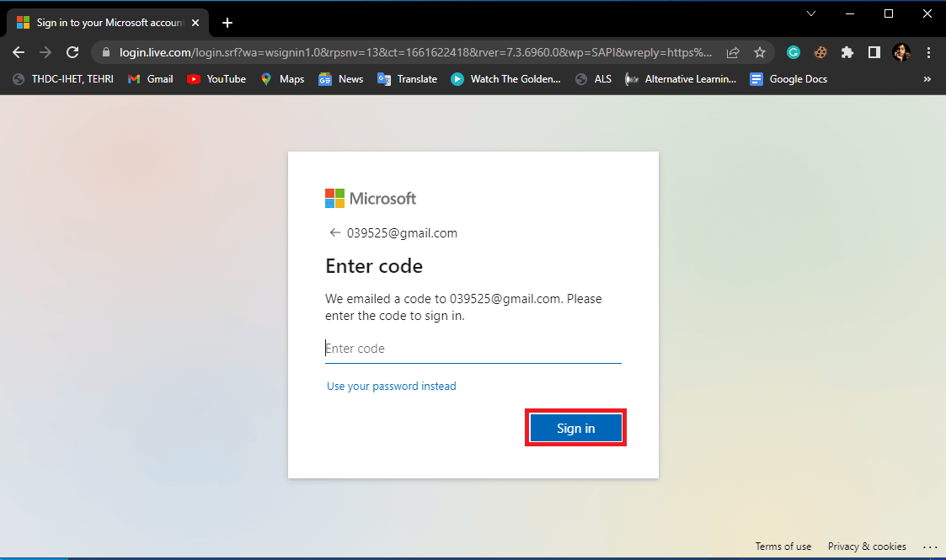Click the Microsoft logo
This screenshot has height=560, width=946.
click(371, 199)
